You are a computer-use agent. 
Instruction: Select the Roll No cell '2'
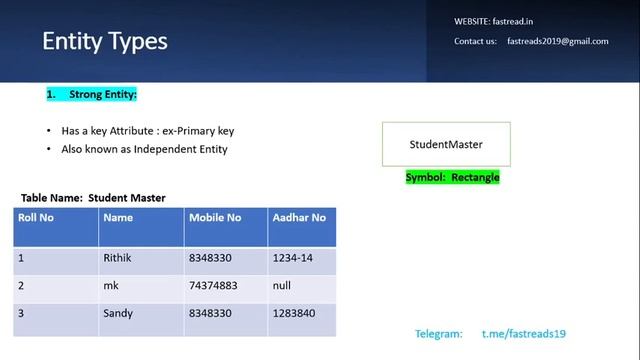[56, 289]
